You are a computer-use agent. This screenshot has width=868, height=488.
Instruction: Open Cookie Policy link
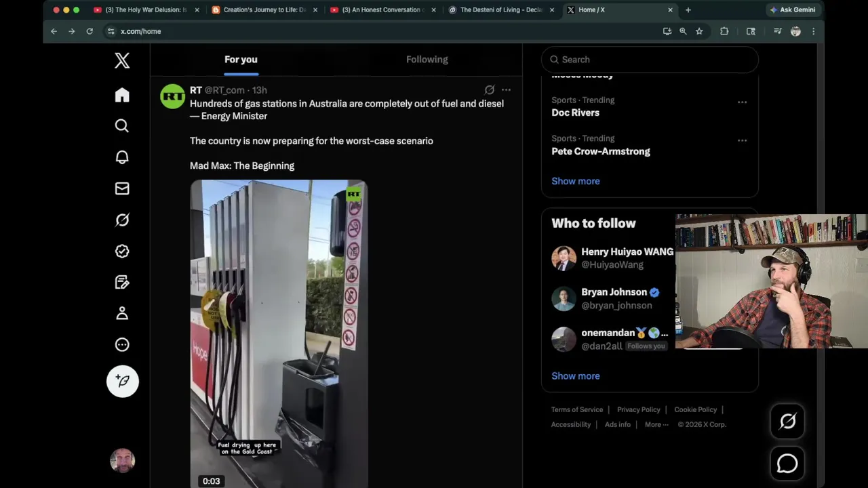pos(696,409)
